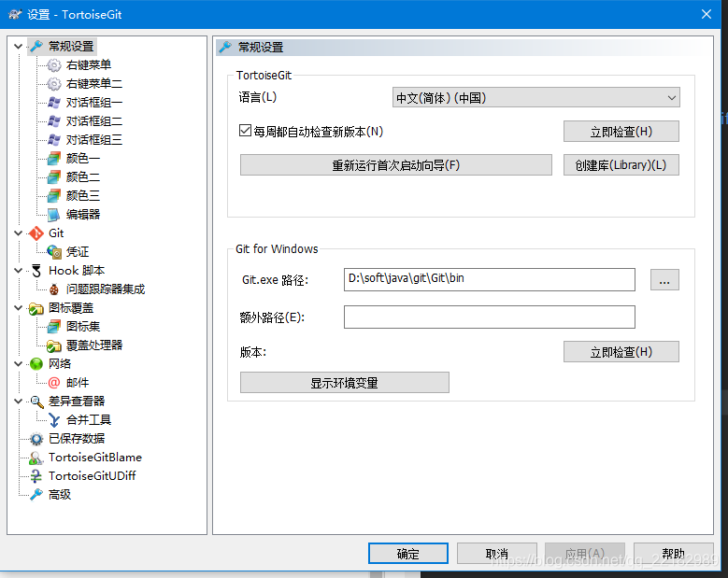Click 创建库(Library) button
This screenshot has width=728, height=578.
[621, 165]
